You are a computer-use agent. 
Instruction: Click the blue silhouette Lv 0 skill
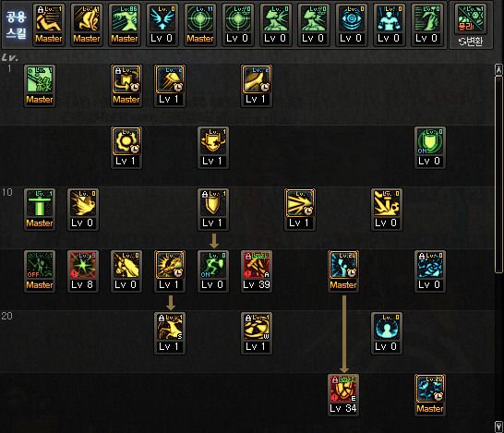tap(387, 333)
